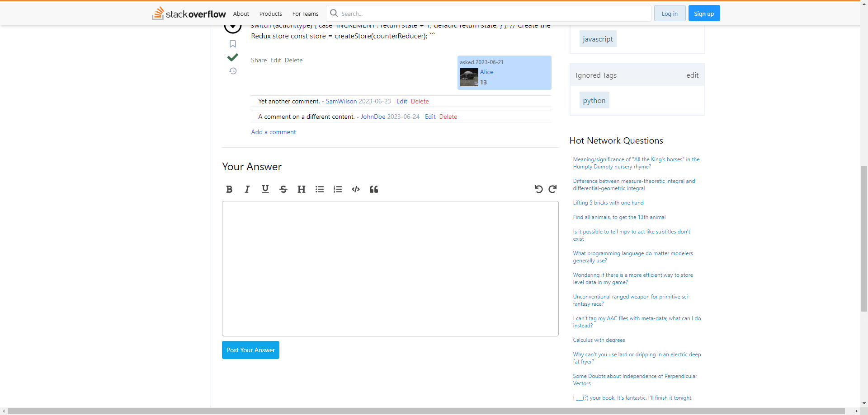Delete the question post
Viewport: 868px width, 415px height.
pyautogui.click(x=293, y=60)
